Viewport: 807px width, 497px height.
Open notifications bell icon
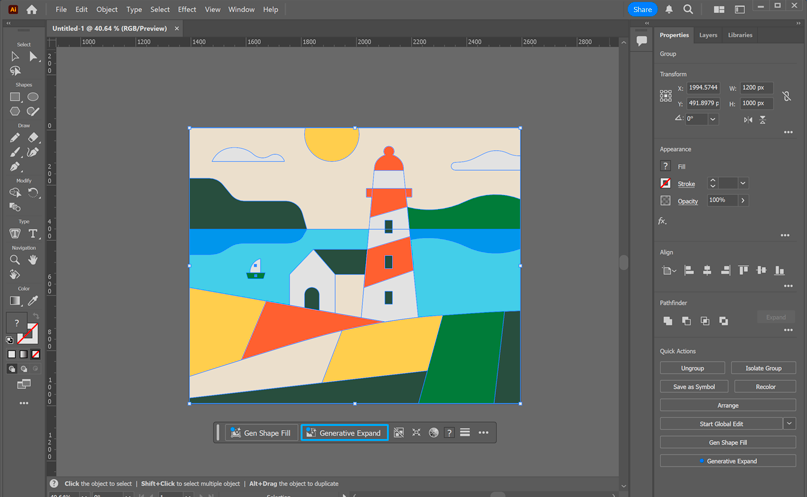pyautogui.click(x=669, y=9)
